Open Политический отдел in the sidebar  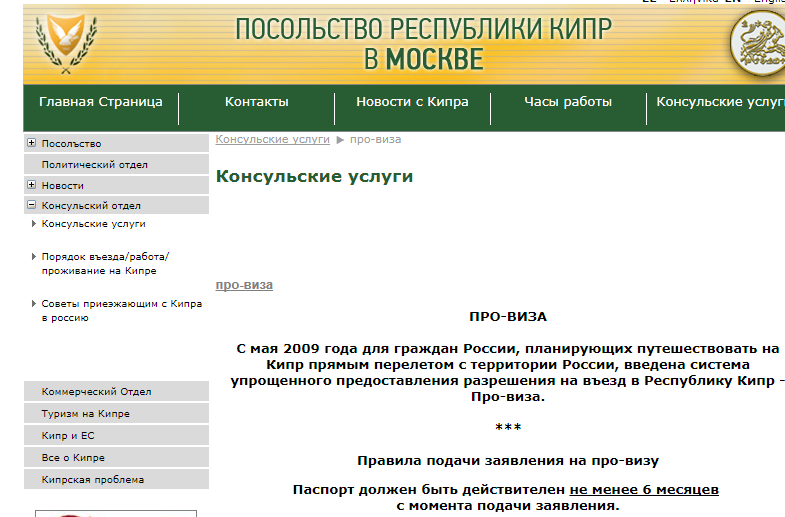tap(116, 165)
